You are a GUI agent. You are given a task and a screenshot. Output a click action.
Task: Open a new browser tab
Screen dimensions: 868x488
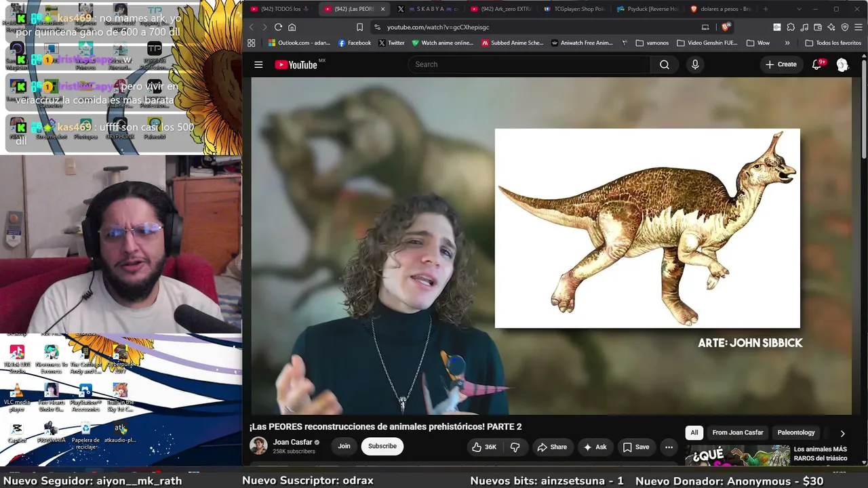(x=766, y=9)
